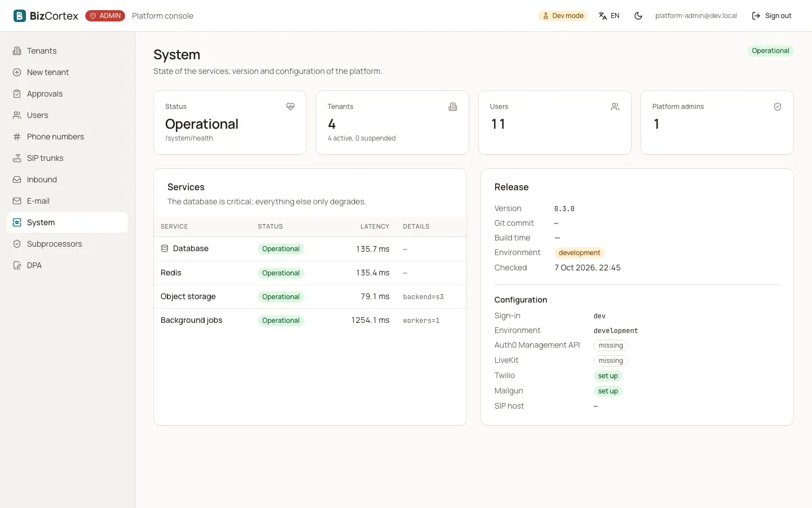Click the Database row icon
The height and width of the screenshot is (508, 812).
point(165,248)
